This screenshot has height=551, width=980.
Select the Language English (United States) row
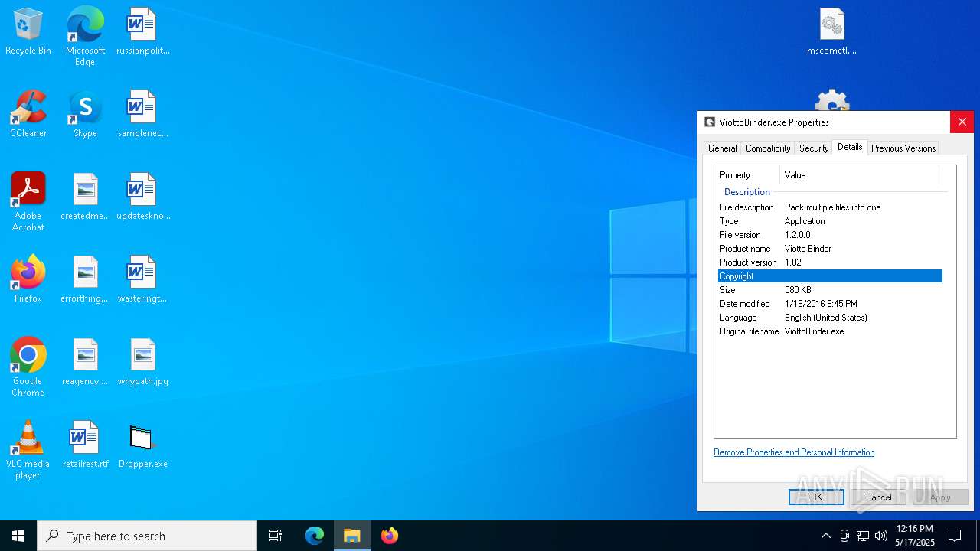[x=830, y=318]
